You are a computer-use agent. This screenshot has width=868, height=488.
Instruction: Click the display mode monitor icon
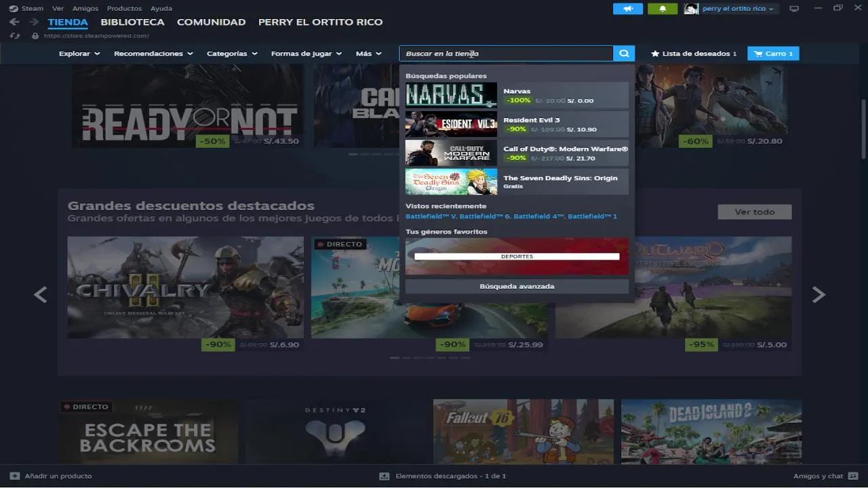coord(794,9)
